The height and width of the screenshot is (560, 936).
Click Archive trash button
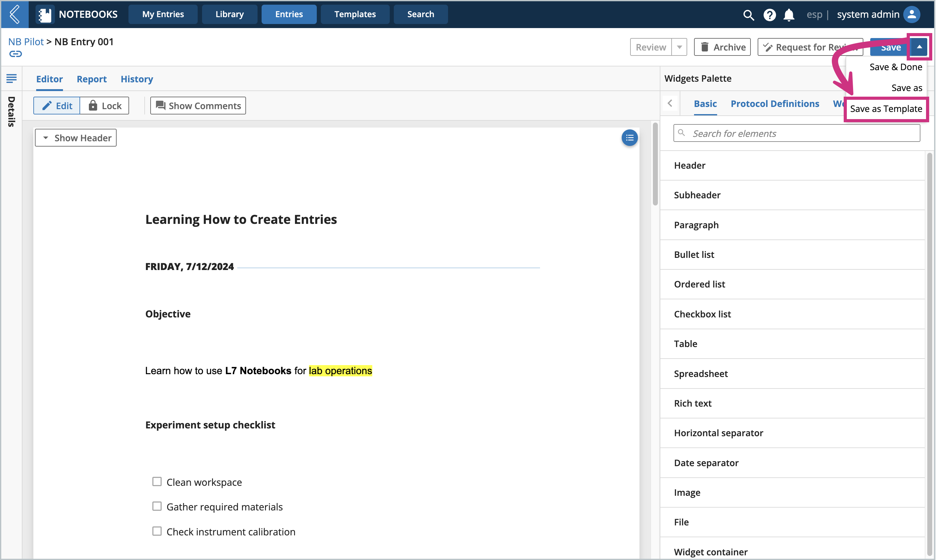tap(722, 47)
